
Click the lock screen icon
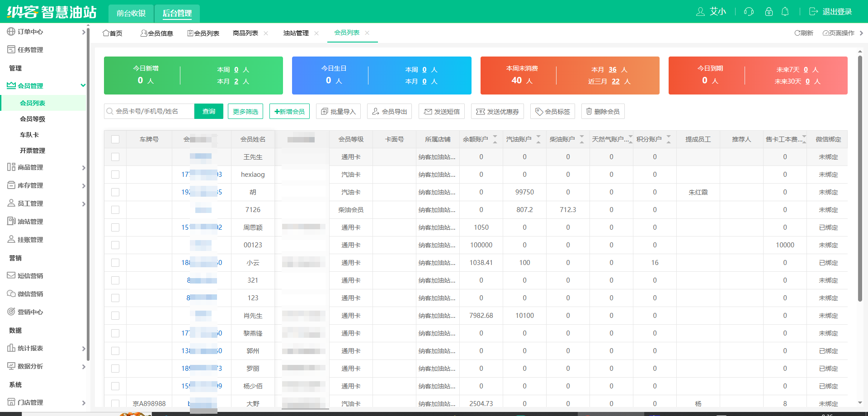[769, 12]
